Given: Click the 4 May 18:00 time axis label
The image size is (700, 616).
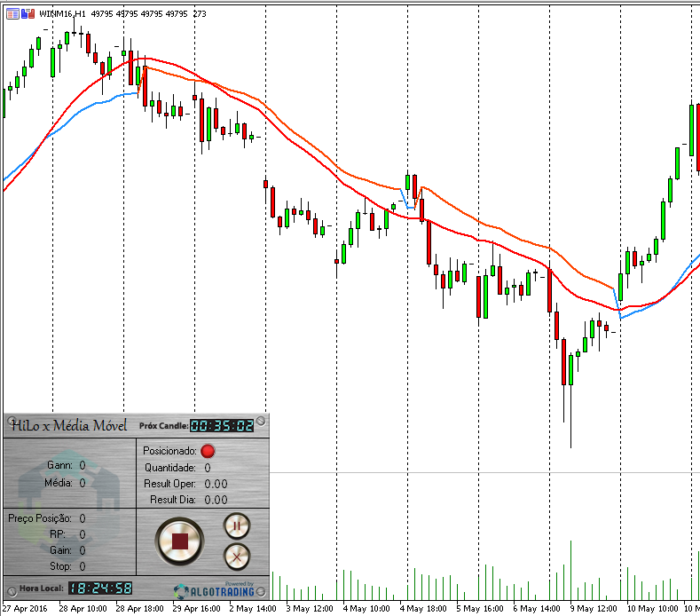Looking at the screenshot, I should [x=423, y=608].
